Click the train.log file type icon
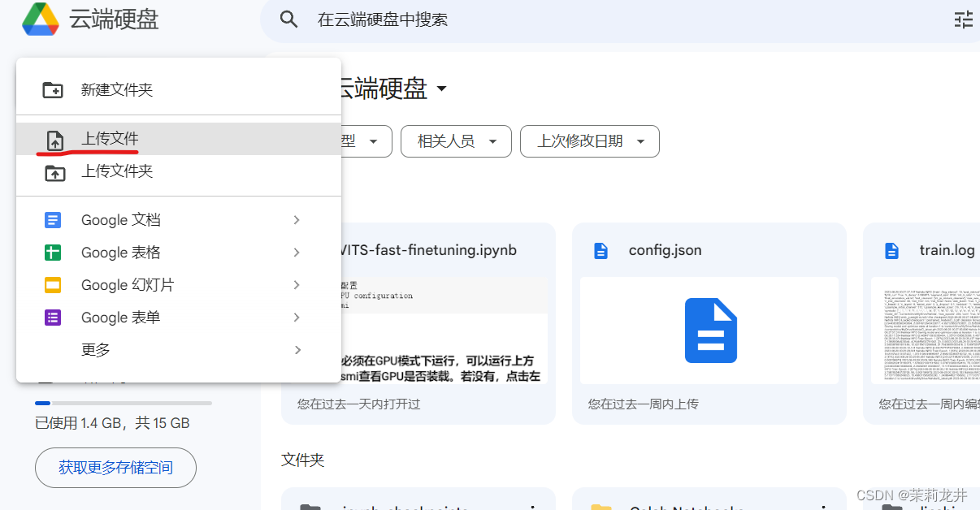Screen dimensions: 980x510 click(891, 250)
